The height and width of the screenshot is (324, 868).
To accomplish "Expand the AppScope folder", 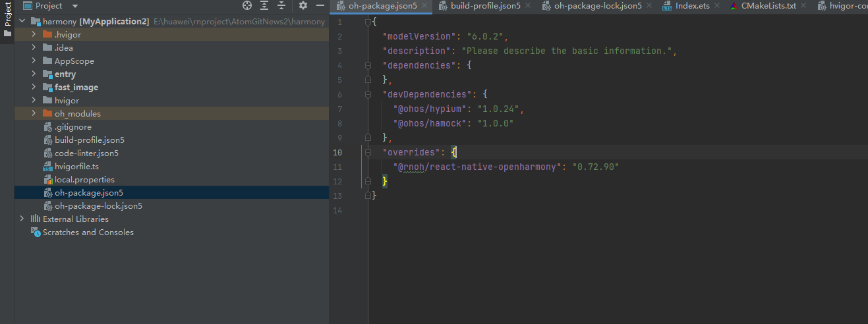I will 34,61.
